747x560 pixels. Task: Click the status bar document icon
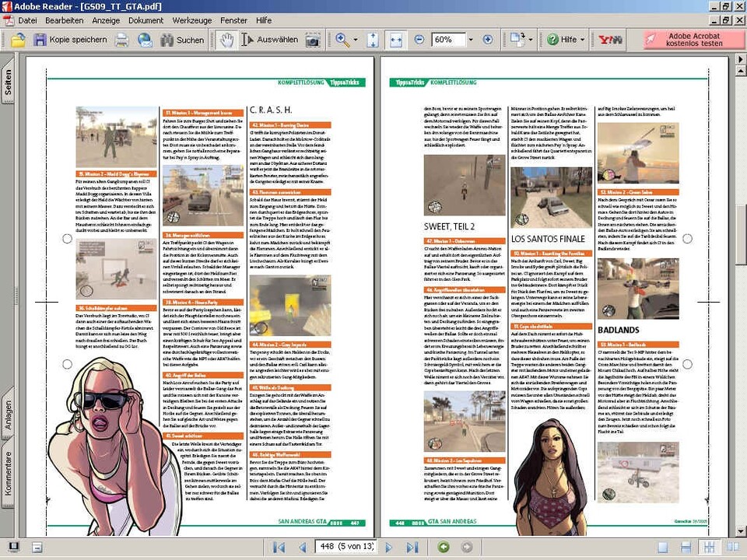(37, 548)
